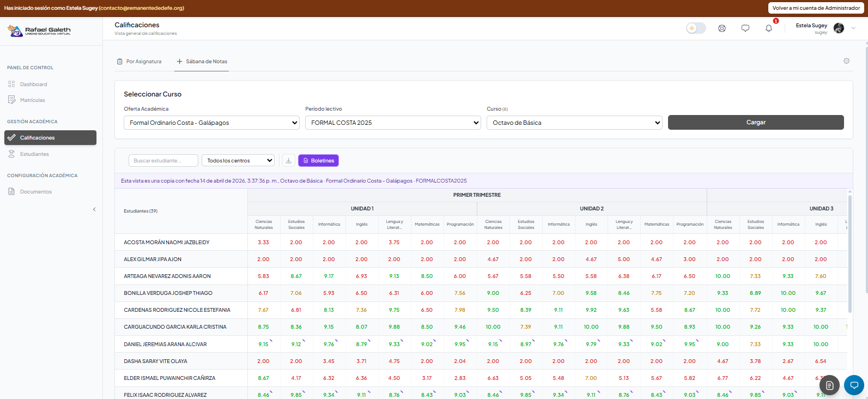Viewport: 868px width, 399px height.
Task: Expand the user account menu chevron
Action: [853, 28]
